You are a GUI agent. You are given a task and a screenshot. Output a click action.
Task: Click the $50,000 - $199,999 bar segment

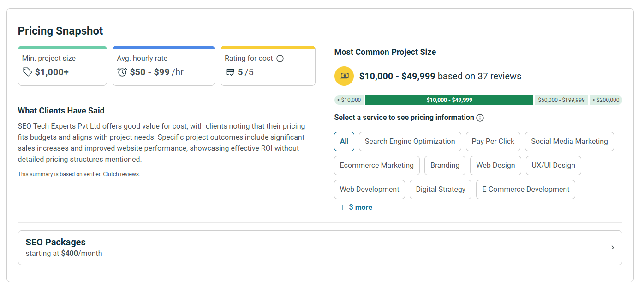pyautogui.click(x=561, y=100)
